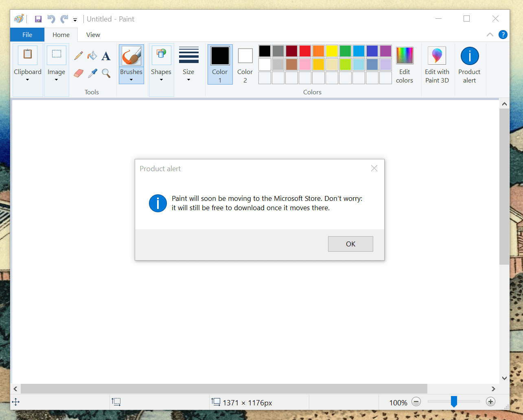Pick the orange color swatch

click(318, 51)
